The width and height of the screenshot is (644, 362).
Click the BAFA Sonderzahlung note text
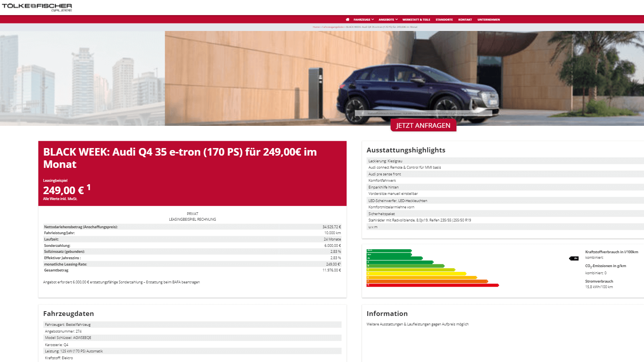[x=121, y=282]
